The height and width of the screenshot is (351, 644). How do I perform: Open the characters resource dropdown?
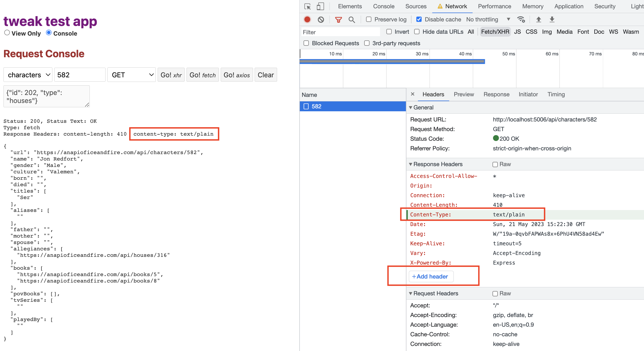(28, 75)
